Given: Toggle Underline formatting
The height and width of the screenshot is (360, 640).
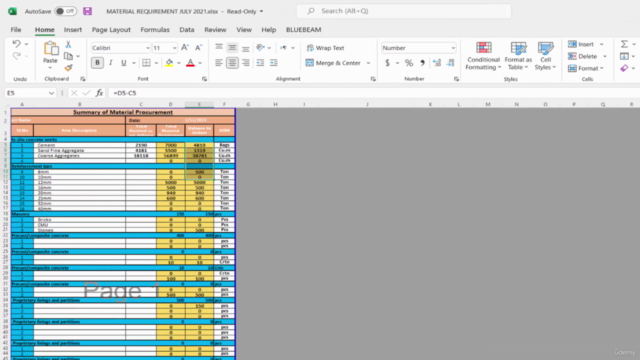Looking at the screenshot, I should pyautogui.click(x=123, y=63).
